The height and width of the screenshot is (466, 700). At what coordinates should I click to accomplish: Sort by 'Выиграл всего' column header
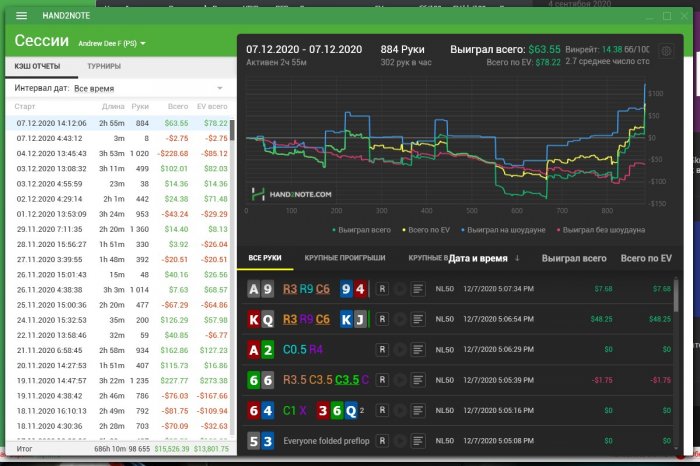tap(574, 258)
